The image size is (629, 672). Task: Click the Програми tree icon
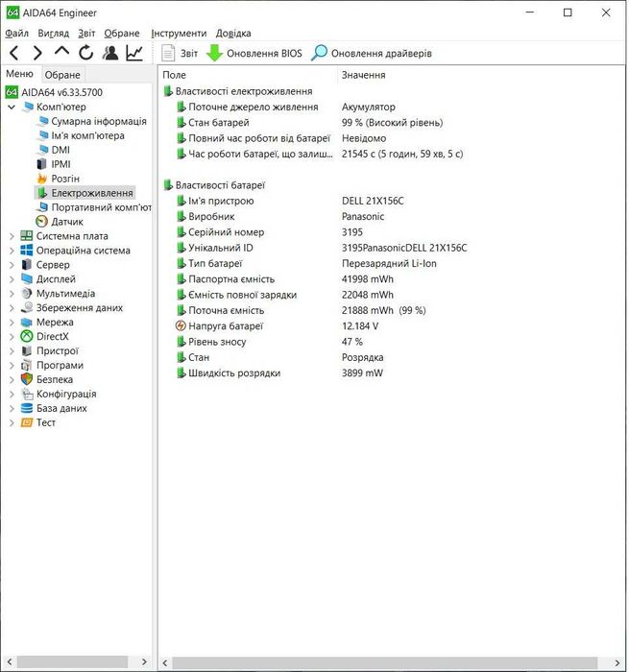[27, 365]
